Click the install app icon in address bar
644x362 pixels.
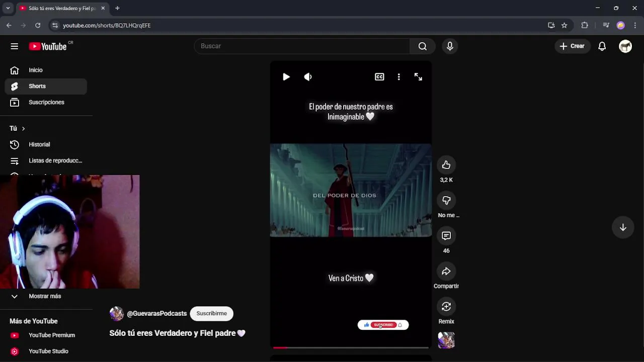click(x=551, y=25)
